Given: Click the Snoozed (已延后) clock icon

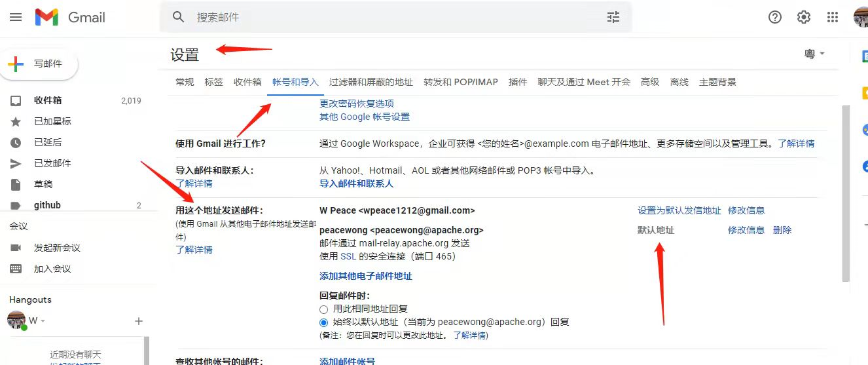Looking at the screenshot, I should click(x=16, y=142).
